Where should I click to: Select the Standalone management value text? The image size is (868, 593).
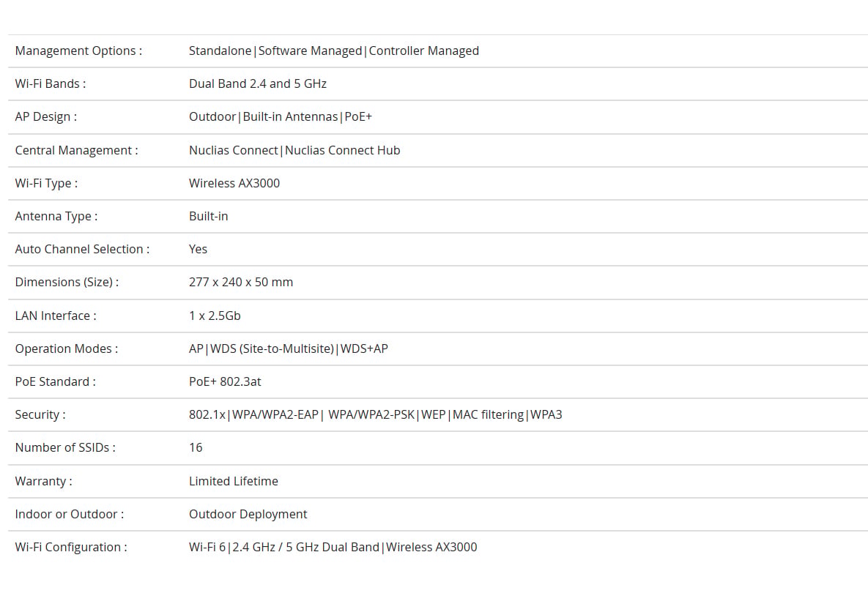220,51
